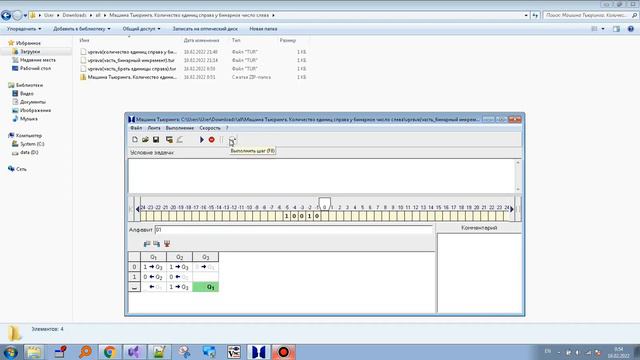Click Новая папка button
The height and width of the screenshot is (360, 640).
coord(263,29)
